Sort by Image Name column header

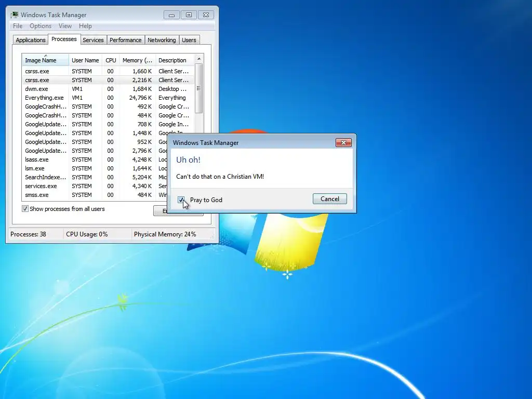pyautogui.click(x=45, y=60)
